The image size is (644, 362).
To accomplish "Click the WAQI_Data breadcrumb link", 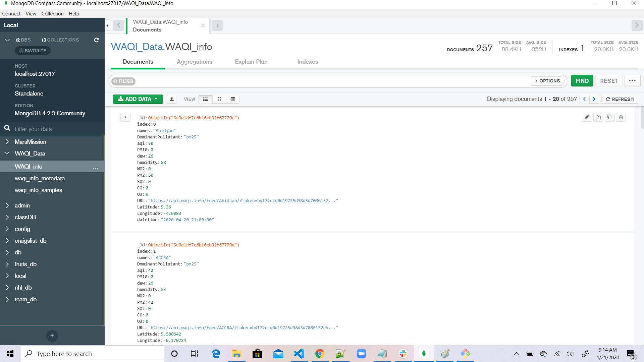I will [x=137, y=47].
